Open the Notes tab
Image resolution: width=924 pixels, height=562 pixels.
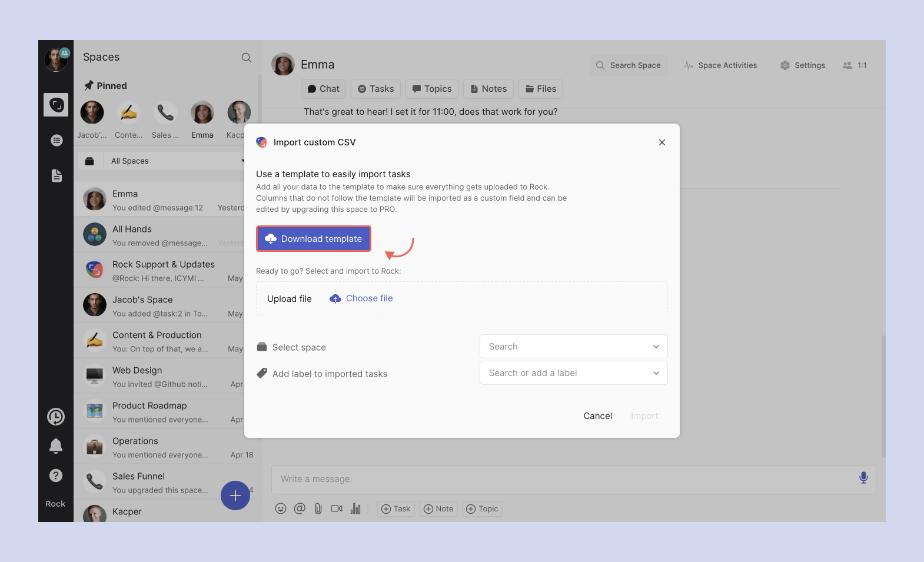[488, 89]
